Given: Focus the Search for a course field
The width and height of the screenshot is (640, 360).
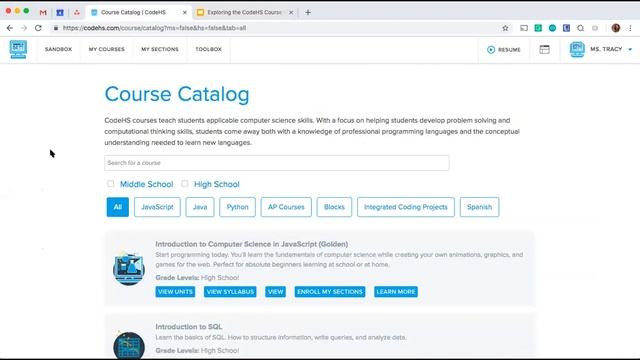Looking at the screenshot, I should point(277,163).
